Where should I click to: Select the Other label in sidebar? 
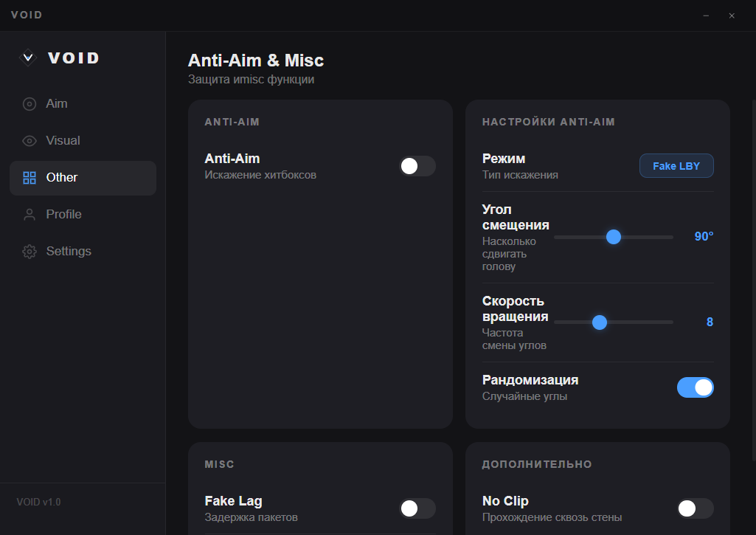point(62,178)
